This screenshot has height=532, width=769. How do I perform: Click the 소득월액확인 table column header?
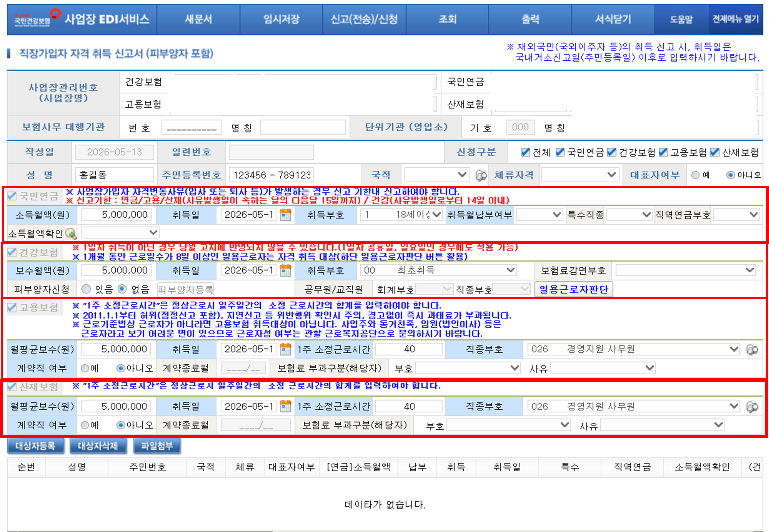click(x=702, y=467)
